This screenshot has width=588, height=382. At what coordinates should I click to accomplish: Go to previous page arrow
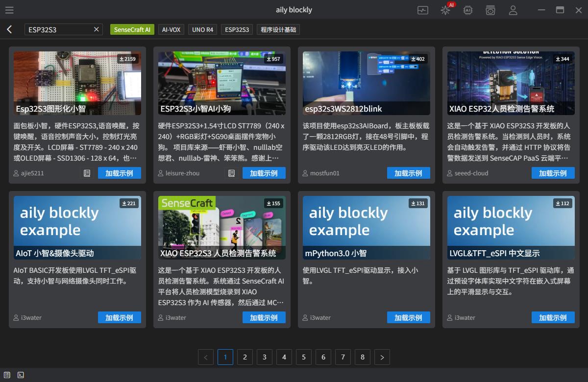[x=206, y=357]
